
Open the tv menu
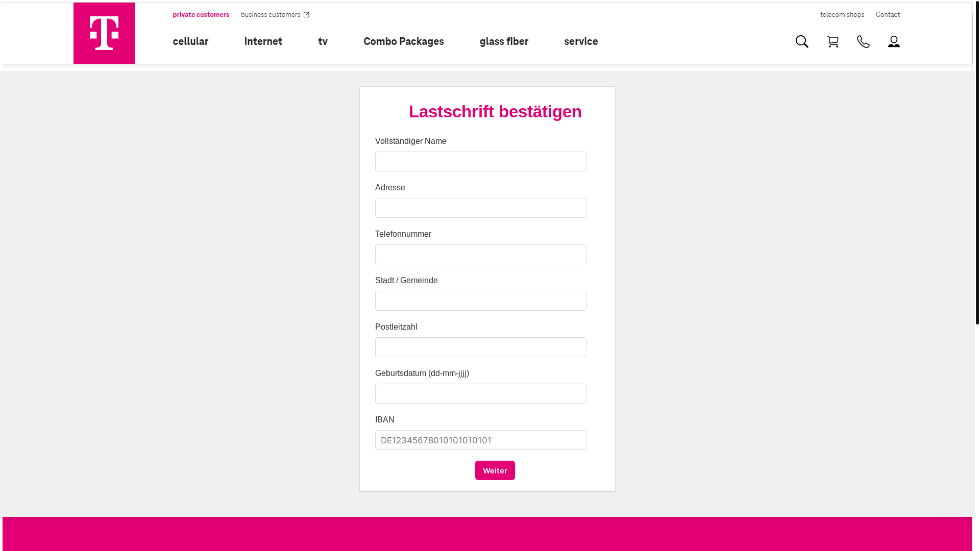(323, 41)
